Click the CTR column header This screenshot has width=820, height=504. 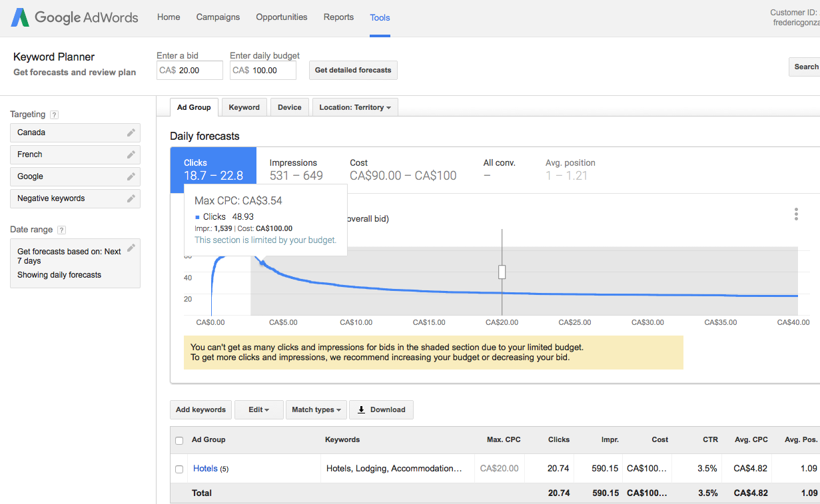click(x=710, y=440)
